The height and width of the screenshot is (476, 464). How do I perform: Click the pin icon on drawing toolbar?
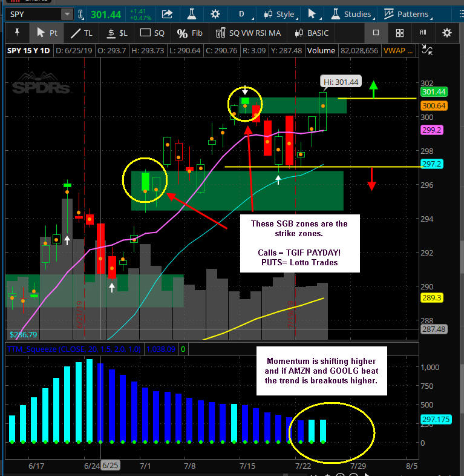[x=18, y=33]
